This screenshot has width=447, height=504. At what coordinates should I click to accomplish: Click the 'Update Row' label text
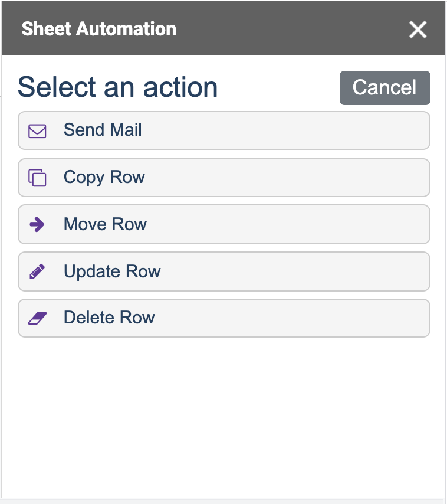[x=112, y=271]
